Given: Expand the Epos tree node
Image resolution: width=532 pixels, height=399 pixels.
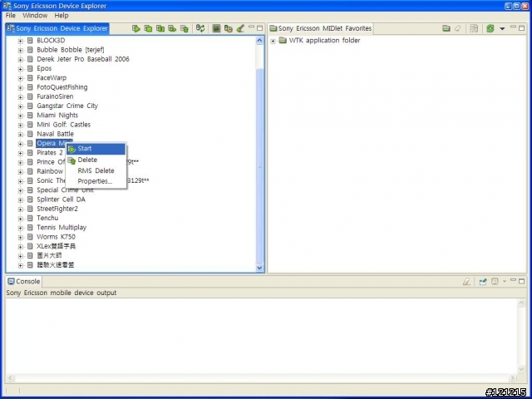Looking at the screenshot, I should (x=21, y=69).
